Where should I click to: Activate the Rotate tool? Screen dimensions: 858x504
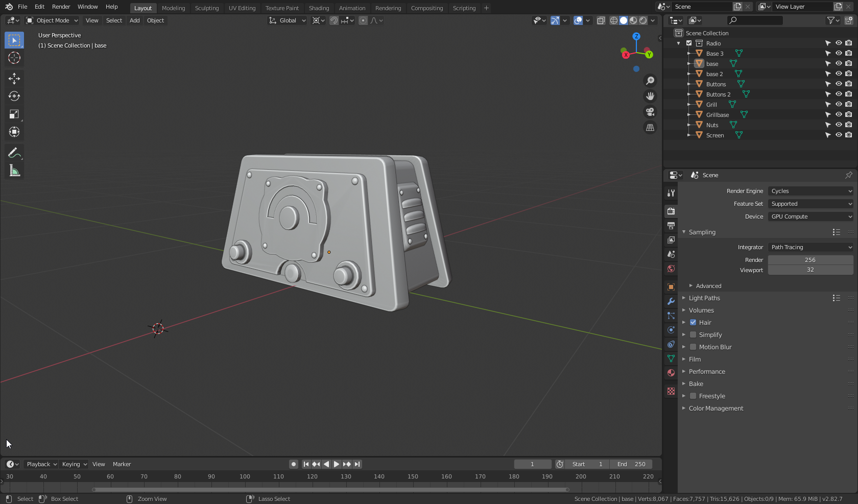coord(14,96)
